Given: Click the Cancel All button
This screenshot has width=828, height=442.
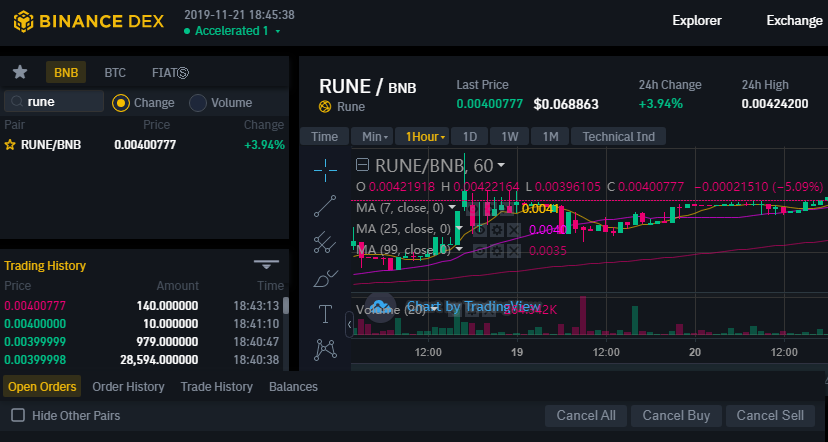Looking at the screenshot, I should pos(586,416).
